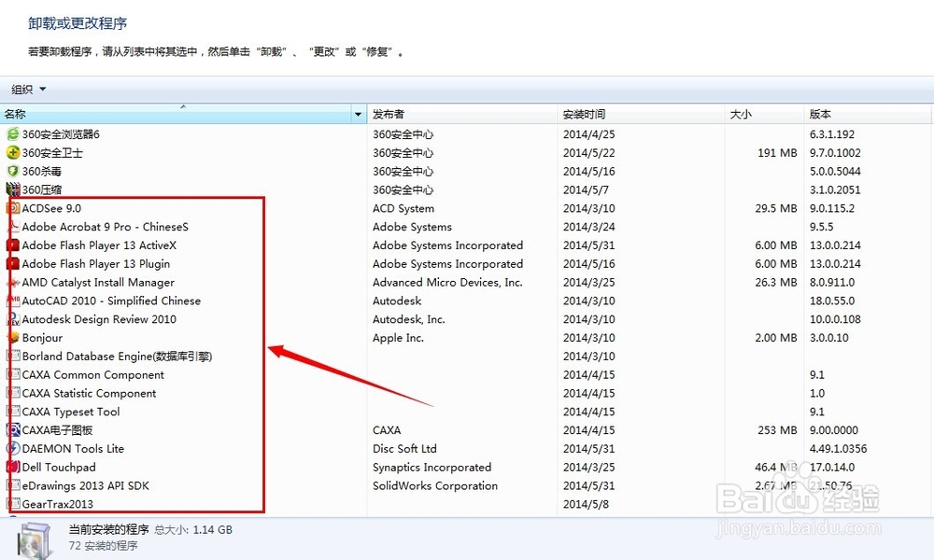Open the 名称 column filter dropdown

click(x=358, y=114)
